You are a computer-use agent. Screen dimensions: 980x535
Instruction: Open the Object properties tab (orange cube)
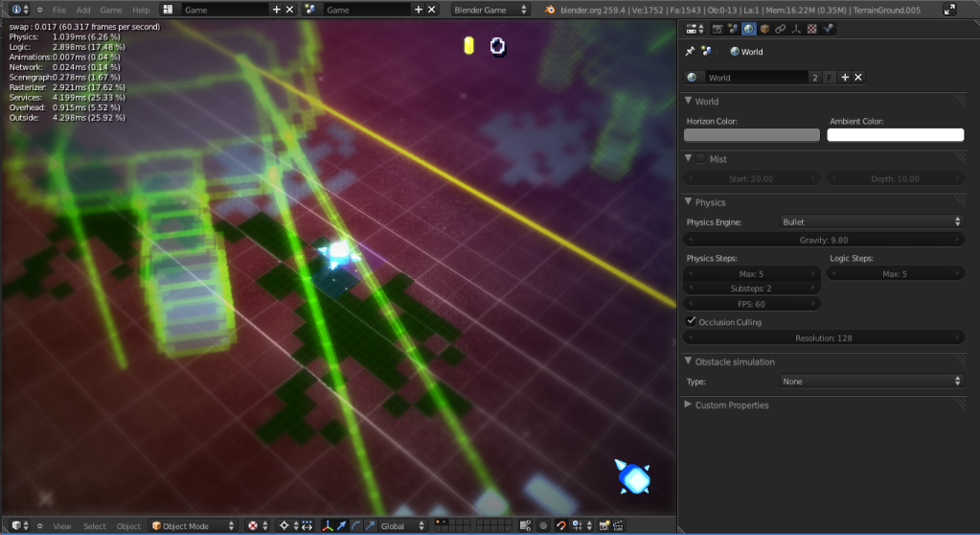764,29
